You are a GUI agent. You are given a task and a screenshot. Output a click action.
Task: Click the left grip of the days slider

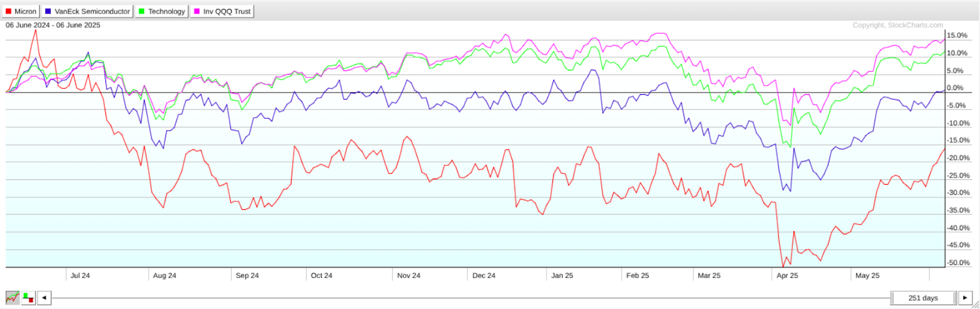(x=892, y=298)
